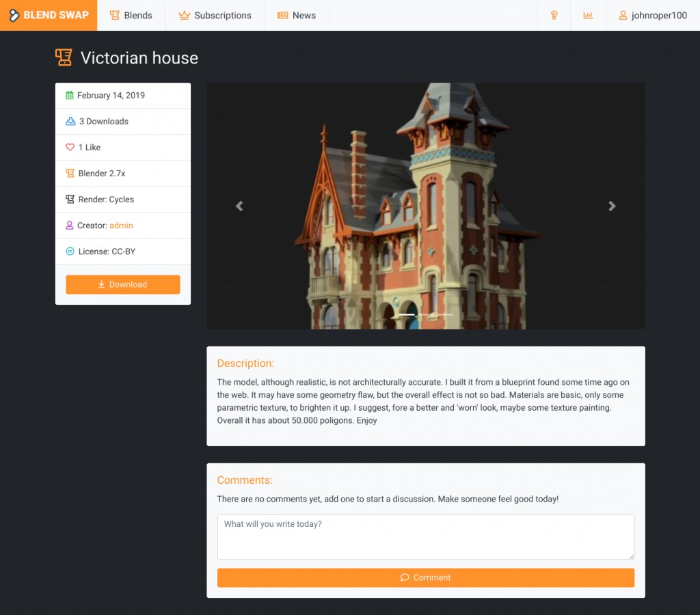Click the heart icon next to 1 Like
This screenshot has height=615, width=700.
pyautogui.click(x=71, y=147)
